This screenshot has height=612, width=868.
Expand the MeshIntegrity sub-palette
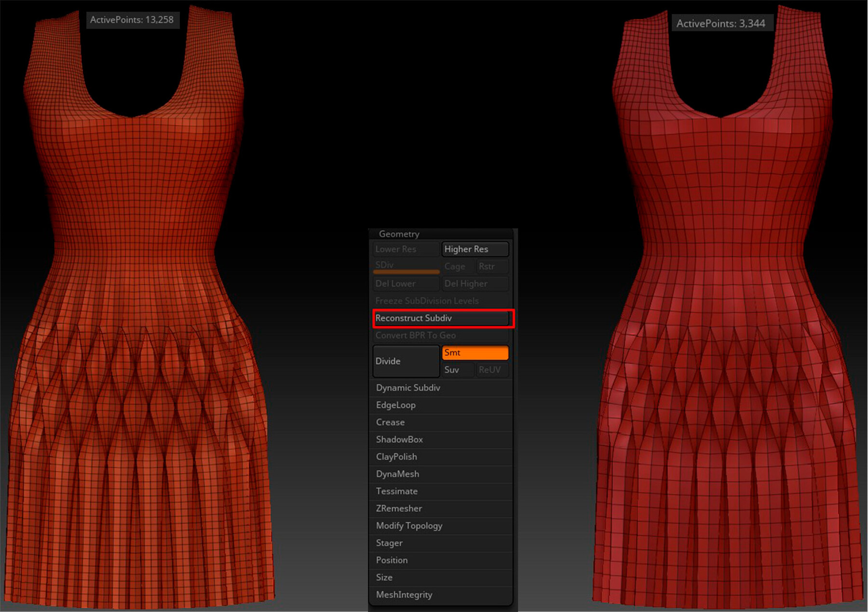404,595
